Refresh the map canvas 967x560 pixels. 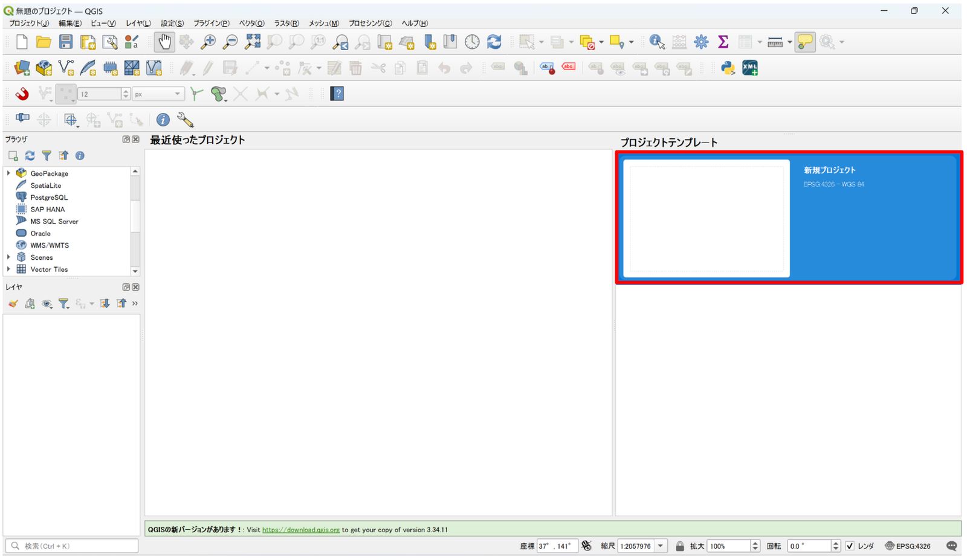[494, 42]
